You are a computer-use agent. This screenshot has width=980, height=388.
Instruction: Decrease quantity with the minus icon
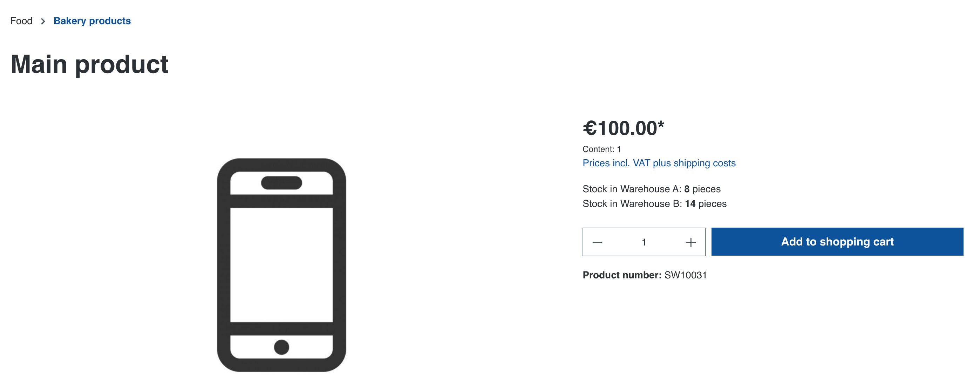point(597,242)
